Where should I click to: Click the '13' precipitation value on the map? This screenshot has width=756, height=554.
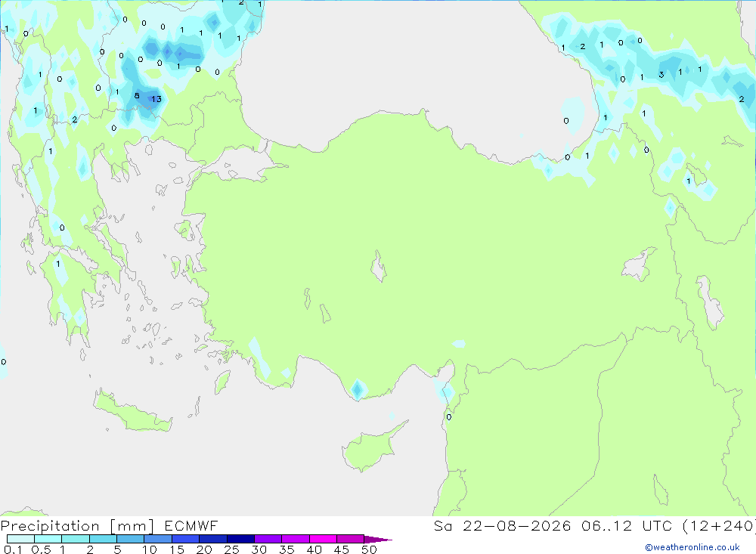click(156, 99)
